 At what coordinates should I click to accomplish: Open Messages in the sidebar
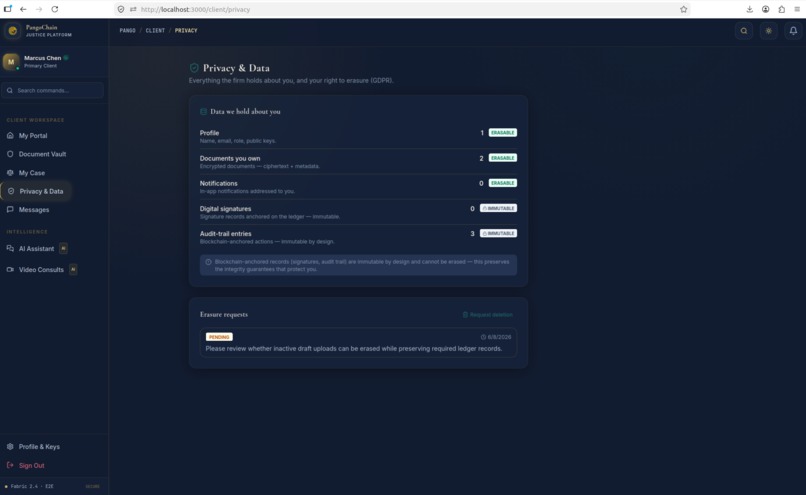click(34, 210)
